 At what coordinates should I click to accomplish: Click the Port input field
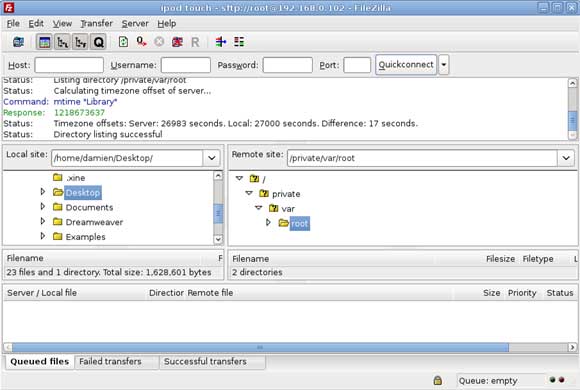click(357, 65)
